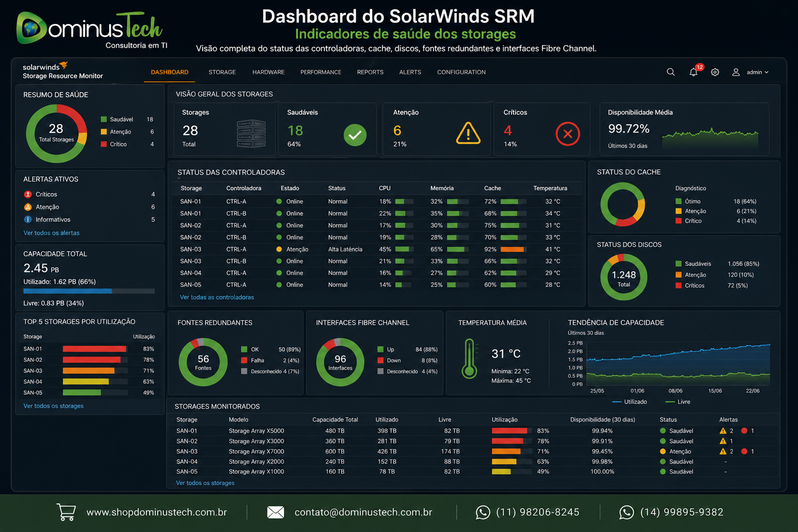This screenshot has height=532, width=798.
Task: Open the ALERTS tab
Action: click(x=410, y=72)
